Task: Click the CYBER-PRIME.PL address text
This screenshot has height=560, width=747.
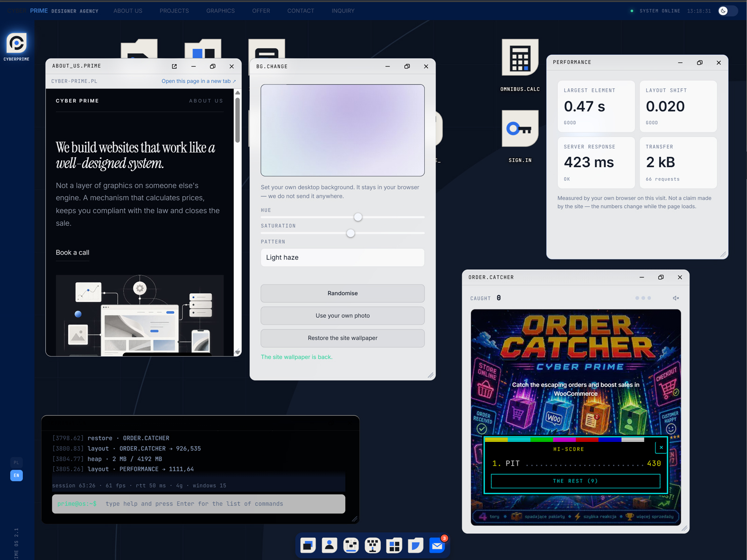Action: (74, 81)
